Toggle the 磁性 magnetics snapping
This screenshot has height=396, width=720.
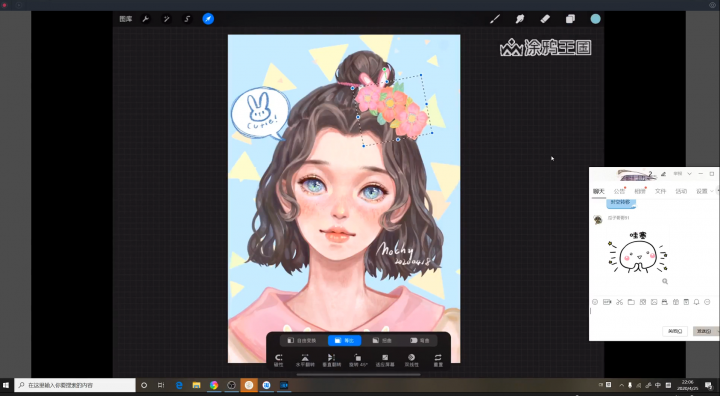[279, 360]
